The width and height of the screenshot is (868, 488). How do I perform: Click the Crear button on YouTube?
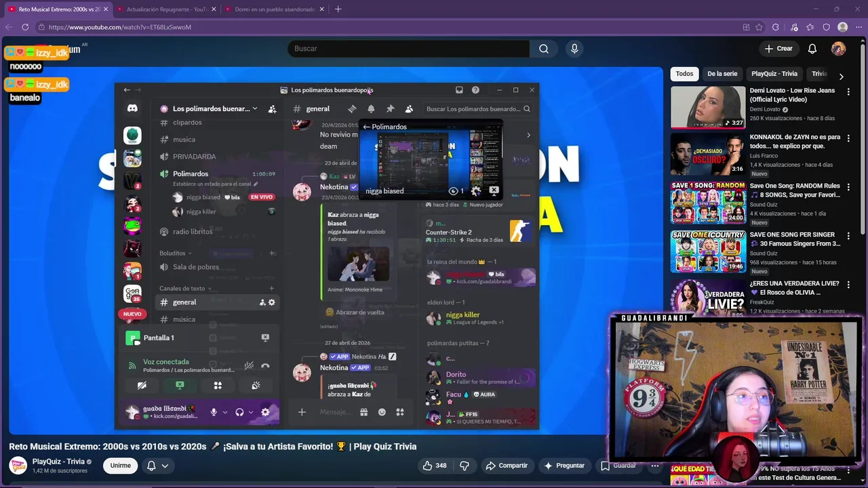(778, 49)
